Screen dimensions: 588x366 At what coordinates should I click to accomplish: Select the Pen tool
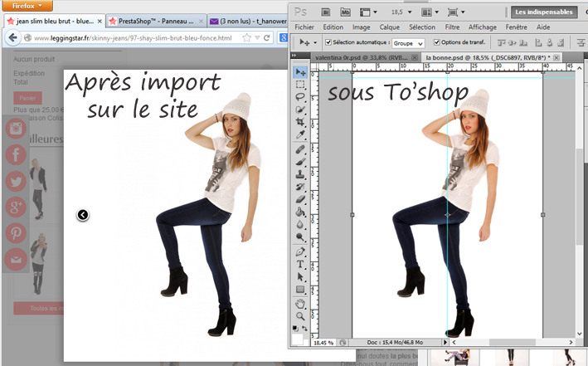pyautogui.click(x=300, y=251)
